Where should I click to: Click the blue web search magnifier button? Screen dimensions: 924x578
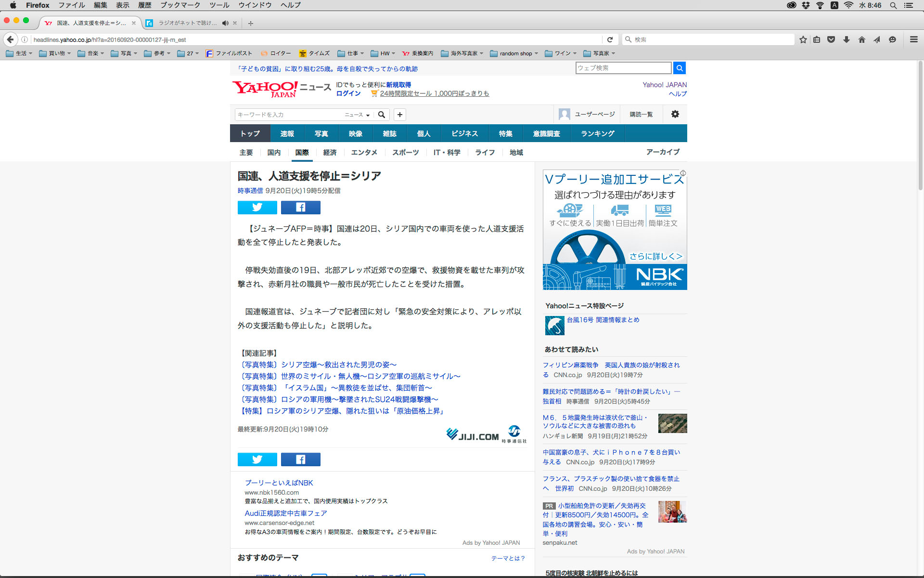tap(679, 68)
